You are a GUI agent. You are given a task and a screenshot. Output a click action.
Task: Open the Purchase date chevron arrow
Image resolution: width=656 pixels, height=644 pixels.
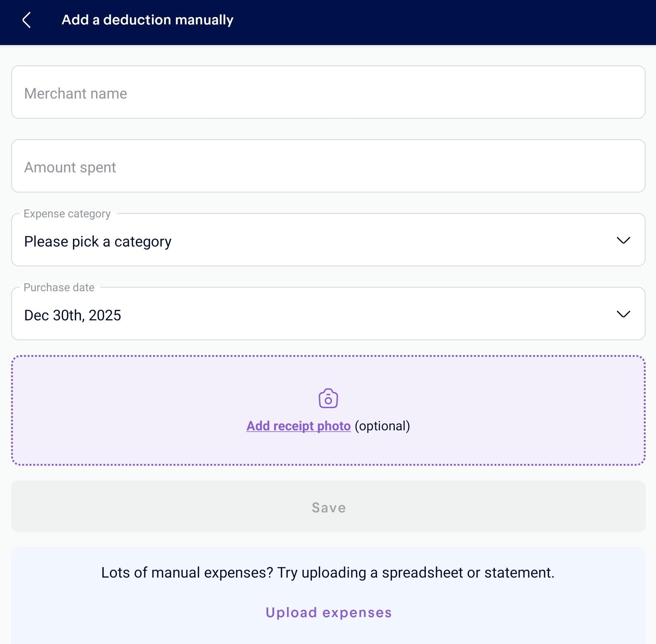click(x=623, y=314)
